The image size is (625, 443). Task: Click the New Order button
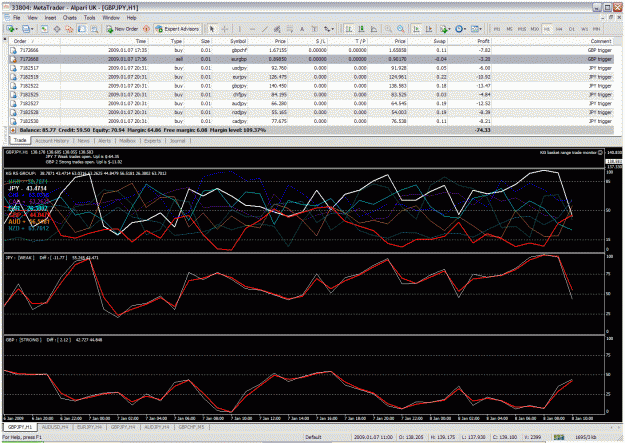coord(122,29)
